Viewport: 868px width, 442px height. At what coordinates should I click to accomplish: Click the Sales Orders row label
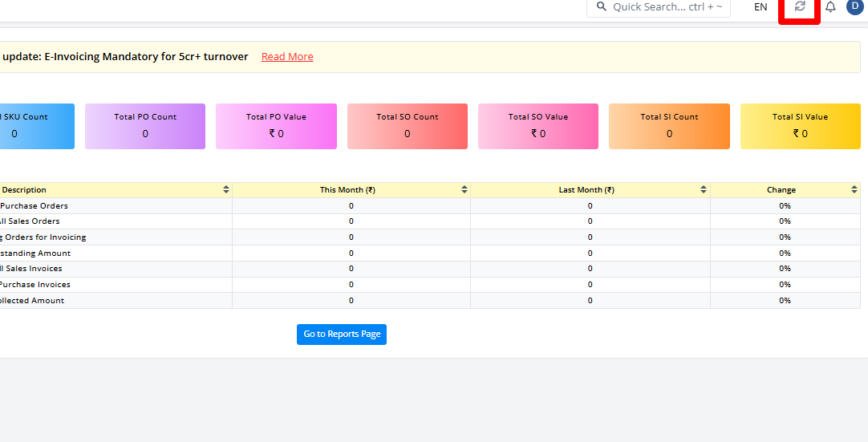click(30, 221)
